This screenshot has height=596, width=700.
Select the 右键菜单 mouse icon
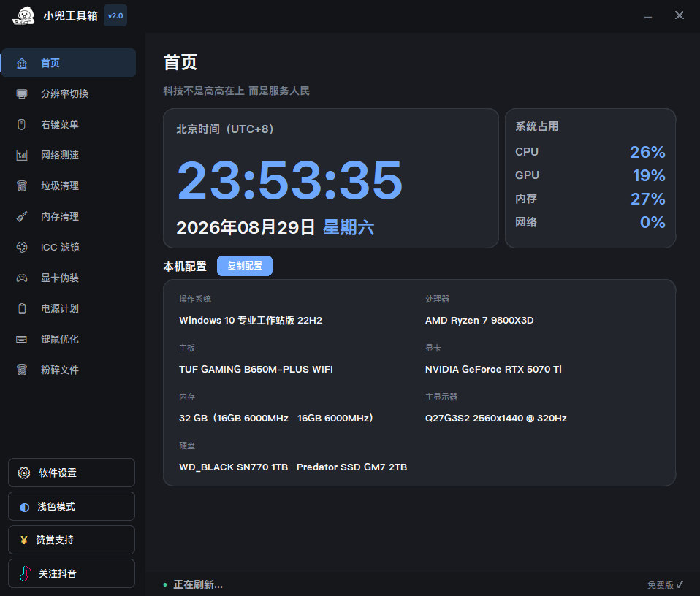(21, 124)
